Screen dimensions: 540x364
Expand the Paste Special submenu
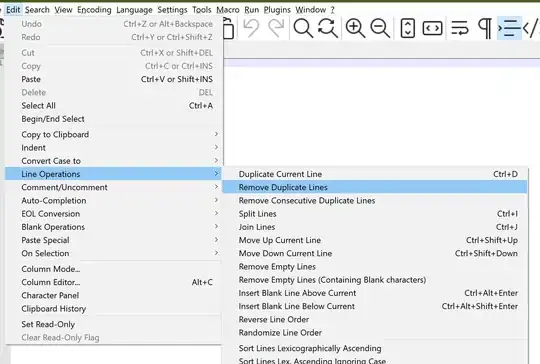[x=114, y=240]
